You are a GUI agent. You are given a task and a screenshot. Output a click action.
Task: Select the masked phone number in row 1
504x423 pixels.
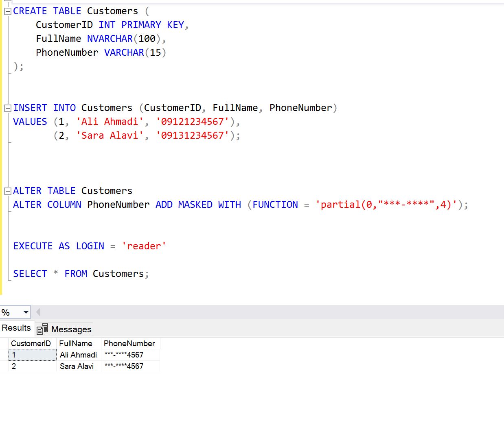click(124, 355)
